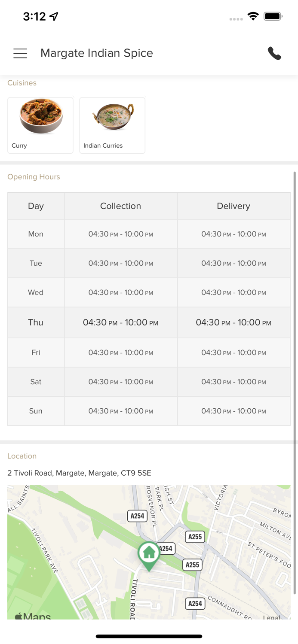Tap the Margate Indian Spice title
Viewport: 298px width, 644px height.
point(97,53)
